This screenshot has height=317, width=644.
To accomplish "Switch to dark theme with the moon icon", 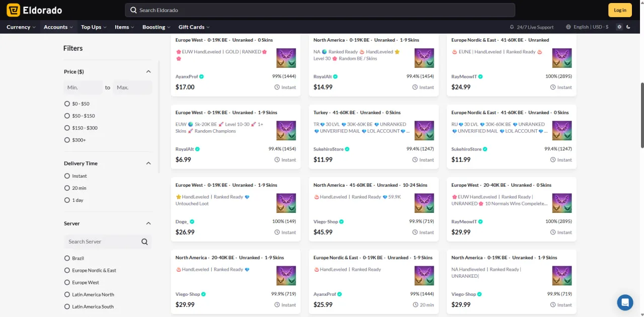I will point(628,27).
